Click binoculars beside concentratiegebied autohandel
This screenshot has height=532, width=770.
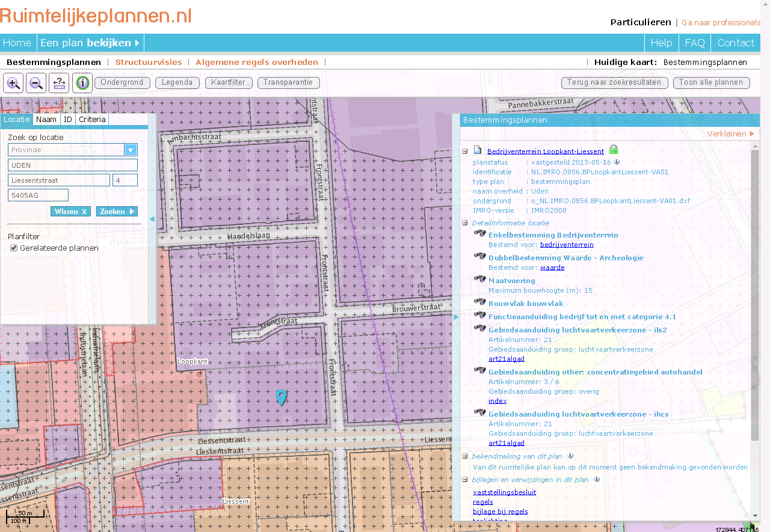[479, 371]
